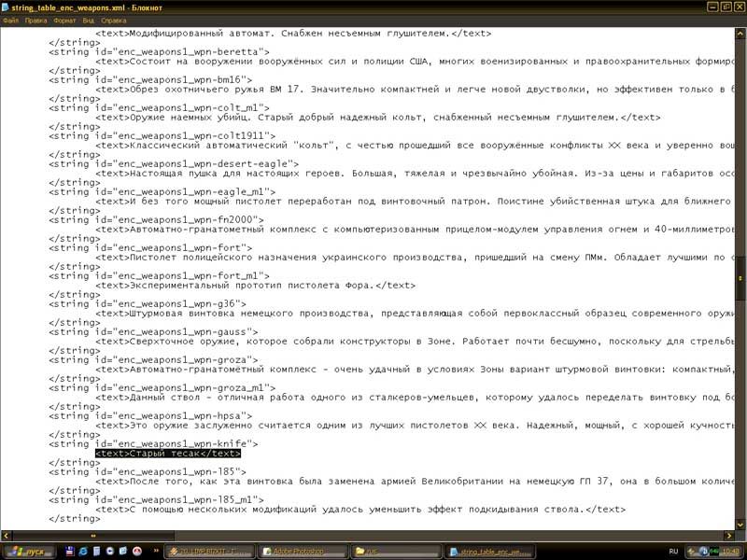Click line string id enc_weapons1_wpn-colt_m1
Screen dimensions: 747x560
tap(159, 108)
